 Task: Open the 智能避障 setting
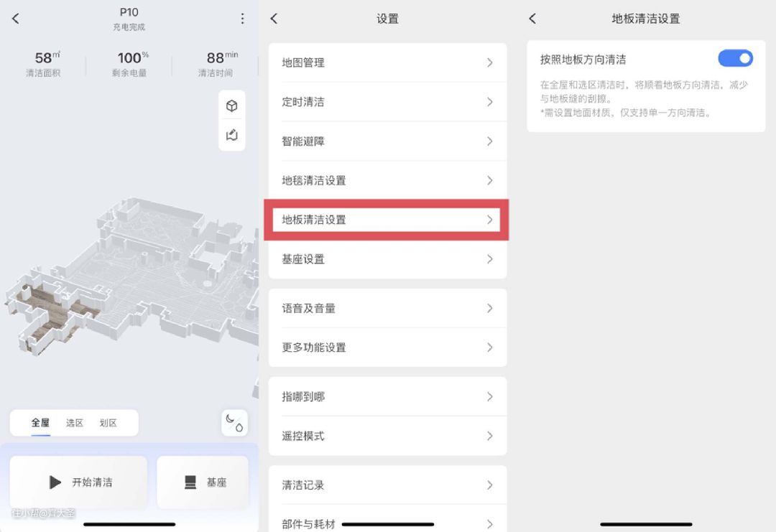(x=387, y=141)
